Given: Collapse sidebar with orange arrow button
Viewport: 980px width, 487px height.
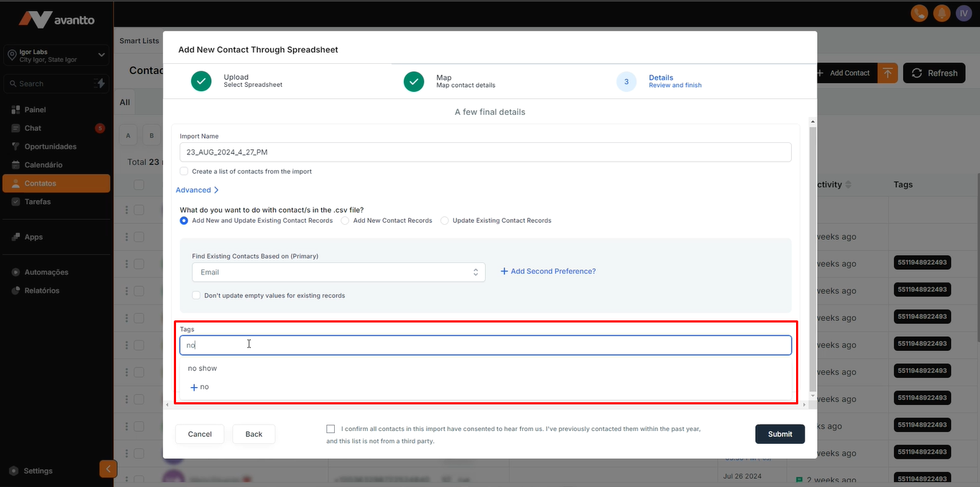Looking at the screenshot, I should (x=108, y=469).
